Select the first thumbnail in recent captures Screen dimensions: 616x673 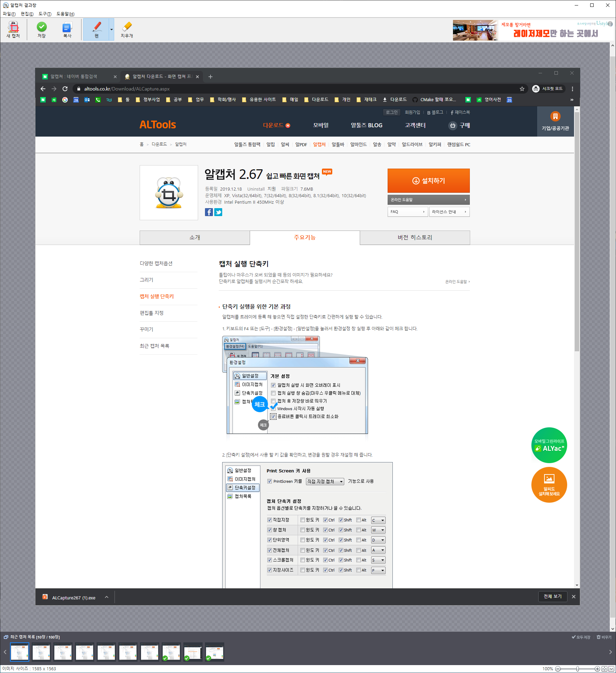click(x=20, y=652)
